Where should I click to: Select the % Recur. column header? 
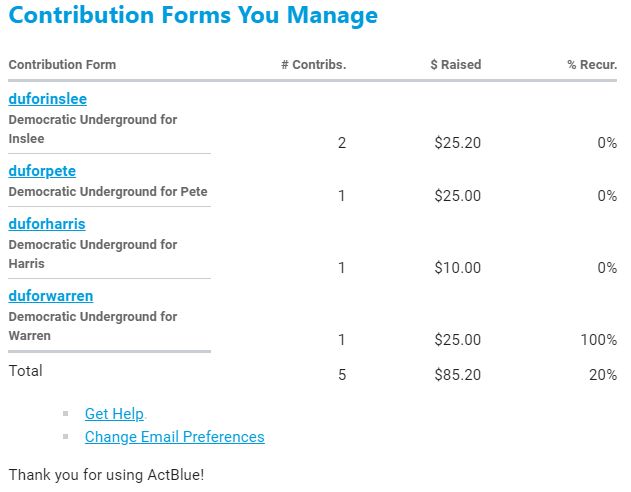(x=592, y=65)
